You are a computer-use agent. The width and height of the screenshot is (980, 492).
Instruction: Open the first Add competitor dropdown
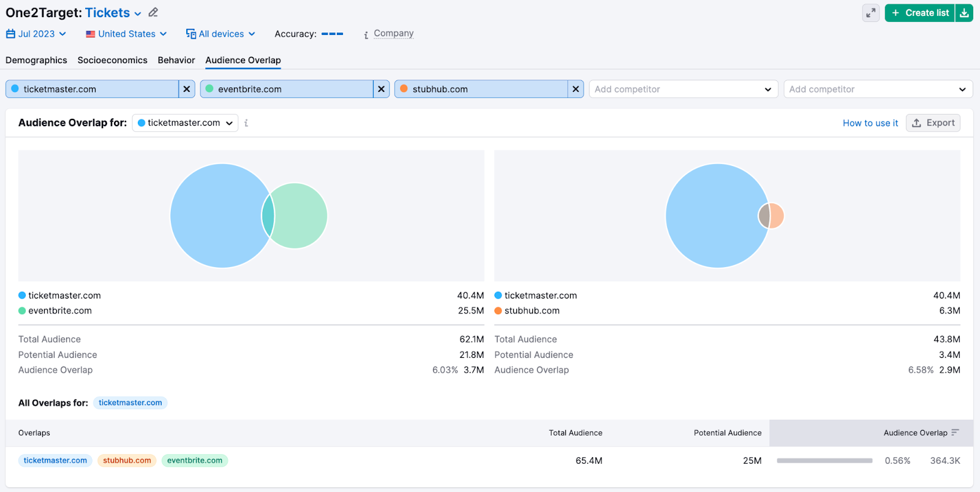tap(684, 89)
